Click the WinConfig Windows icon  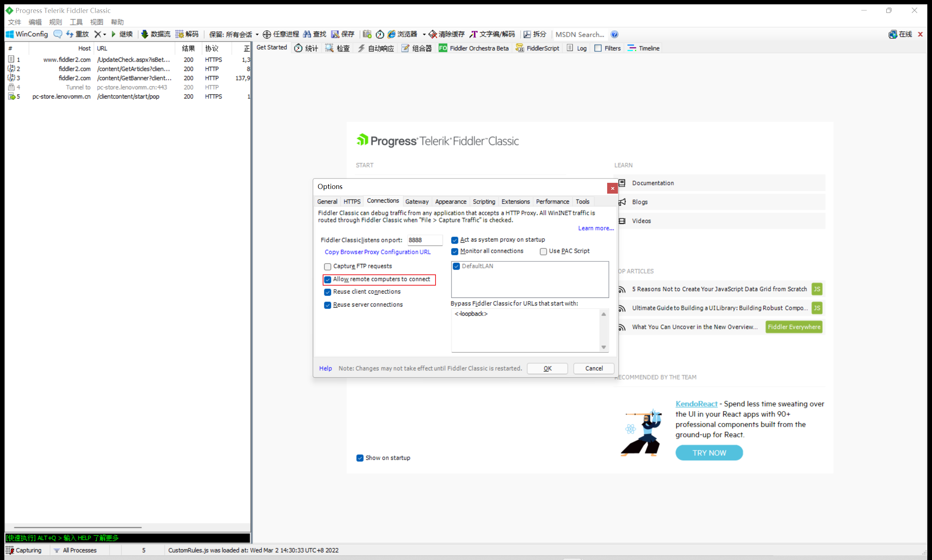pos(10,34)
